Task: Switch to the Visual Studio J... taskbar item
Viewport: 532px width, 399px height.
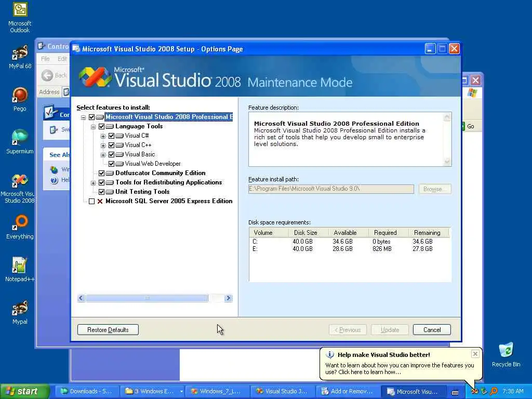Action: coord(282,391)
